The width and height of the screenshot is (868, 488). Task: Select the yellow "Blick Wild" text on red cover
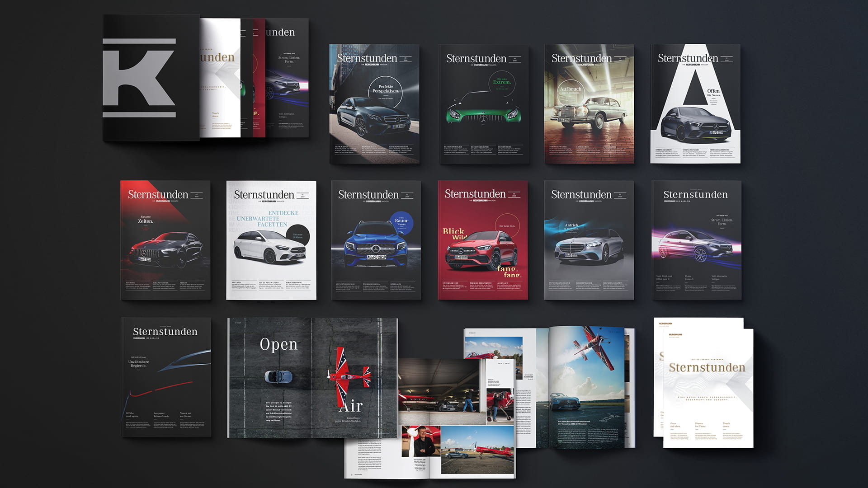click(454, 234)
